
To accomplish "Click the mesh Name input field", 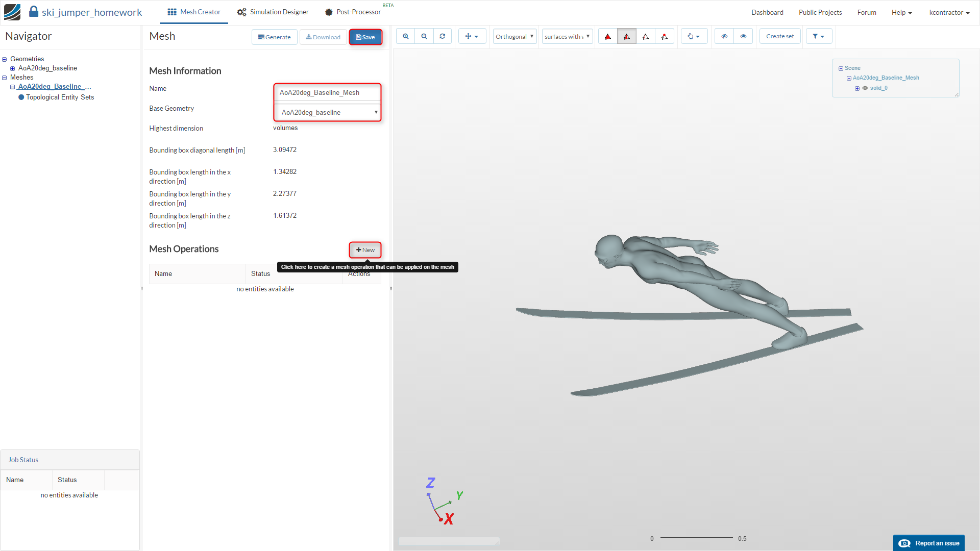I will 328,92.
